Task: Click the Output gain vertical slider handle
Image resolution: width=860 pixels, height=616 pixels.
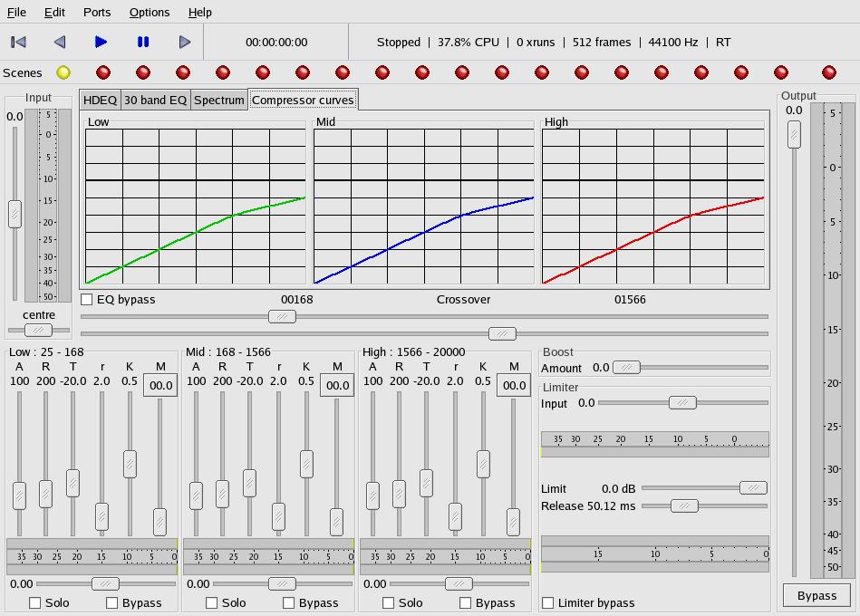Action: (794, 134)
